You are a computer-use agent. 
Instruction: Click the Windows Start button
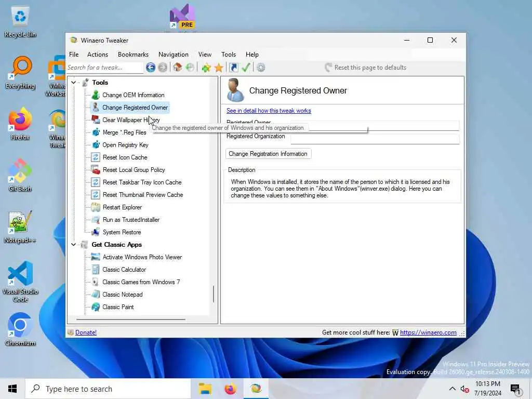pyautogui.click(x=12, y=389)
